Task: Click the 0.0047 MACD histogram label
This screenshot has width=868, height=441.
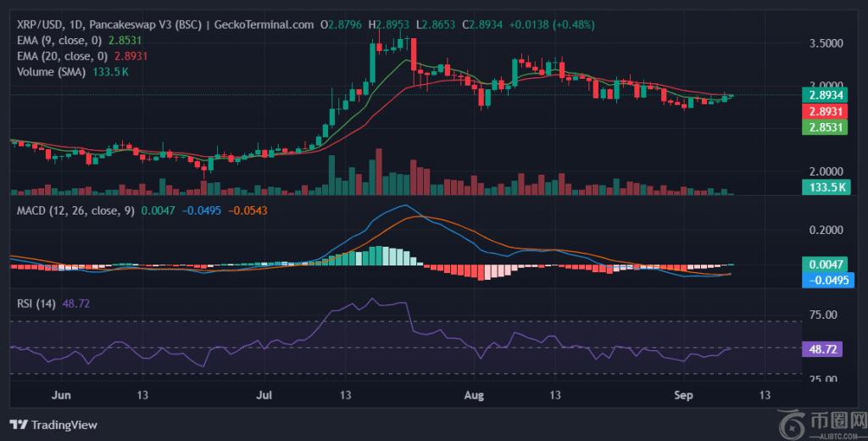Action: click(x=825, y=265)
